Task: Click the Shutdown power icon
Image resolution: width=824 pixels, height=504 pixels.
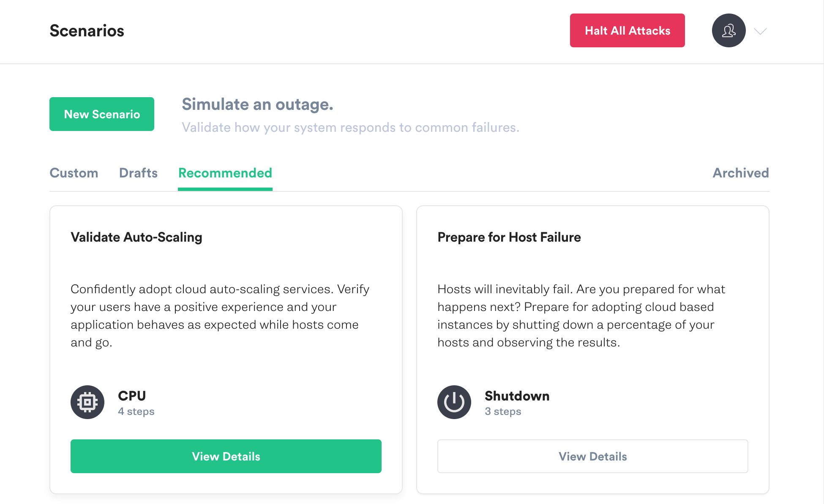Action: pos(454,402)
